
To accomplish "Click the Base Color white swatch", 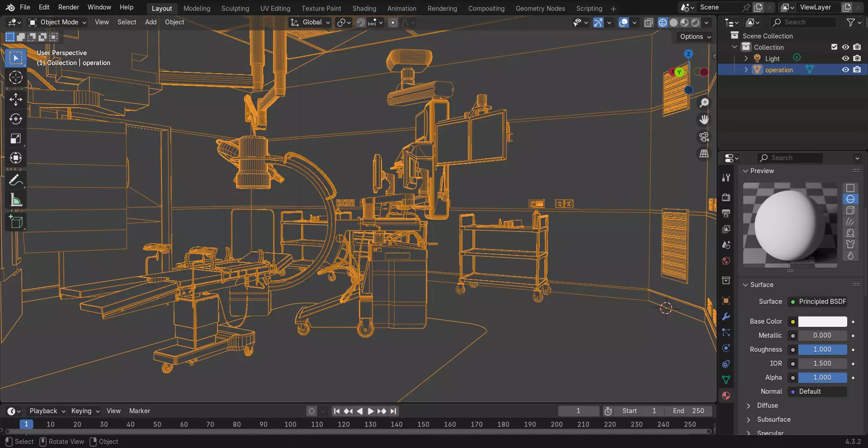I will coord(822,321).
